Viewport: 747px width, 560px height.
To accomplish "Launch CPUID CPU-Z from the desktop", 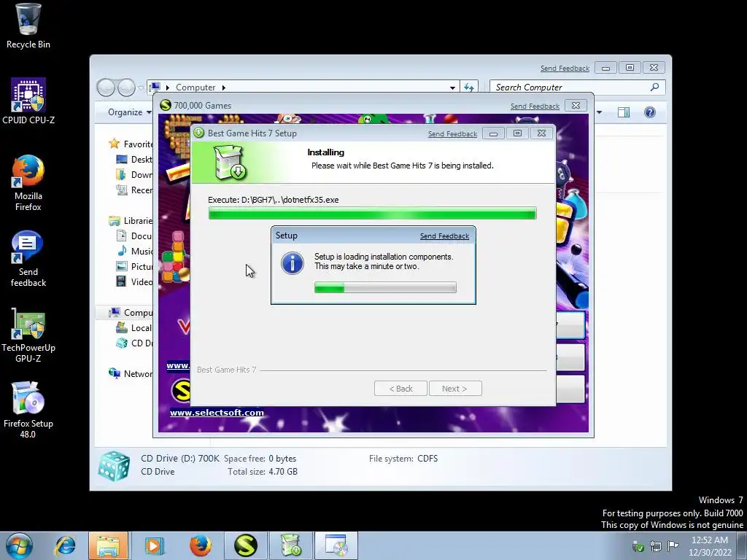I will [x=28, y=101].
